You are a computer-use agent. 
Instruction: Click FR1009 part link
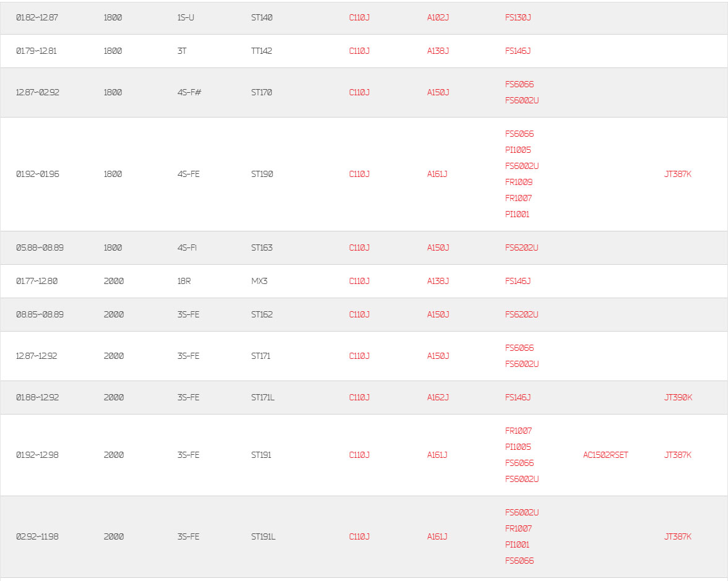click(519, 183)
